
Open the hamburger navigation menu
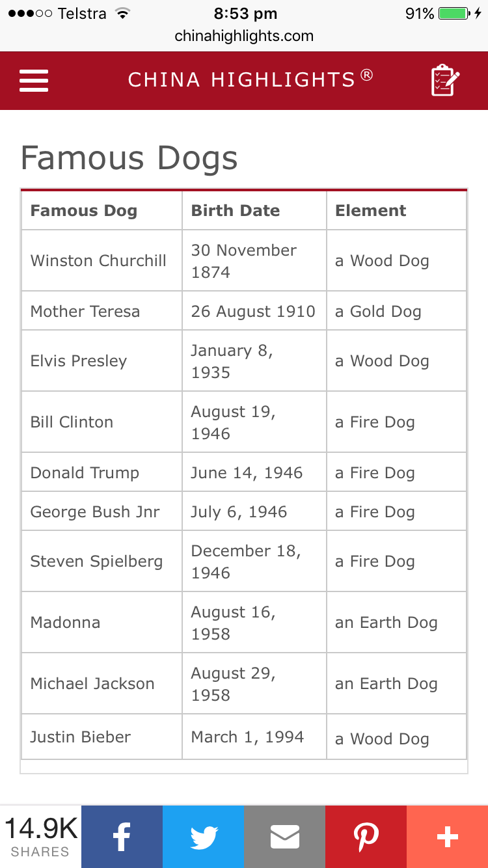click(34, 81)
